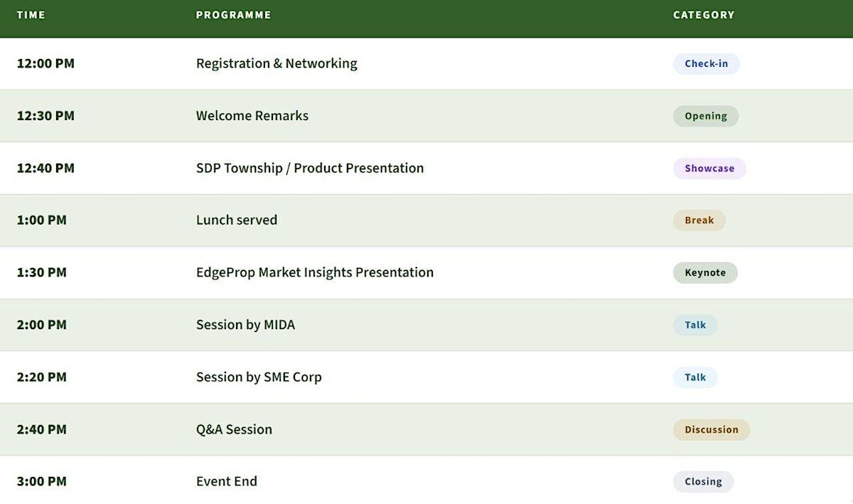Select the 3:00 PM time cell
The width and height of the screenshot is (853, 504).
pos(42,481)
